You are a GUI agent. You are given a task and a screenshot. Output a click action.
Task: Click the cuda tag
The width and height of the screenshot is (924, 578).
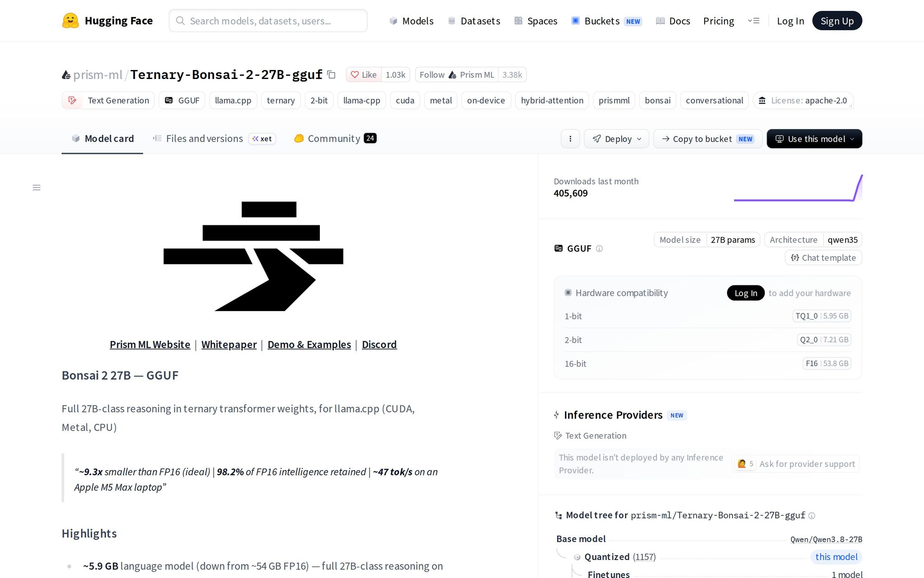pos(405,100)
